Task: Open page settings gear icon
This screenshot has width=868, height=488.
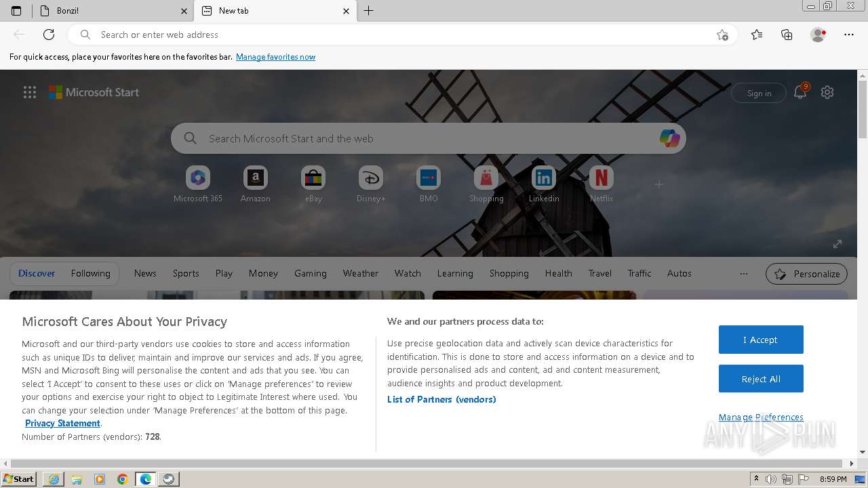Action: [x=827, y=92]
